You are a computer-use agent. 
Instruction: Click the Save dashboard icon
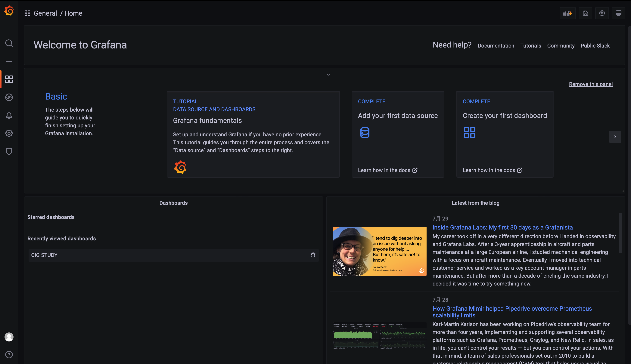pyautogui.click(x=586, y=13)
